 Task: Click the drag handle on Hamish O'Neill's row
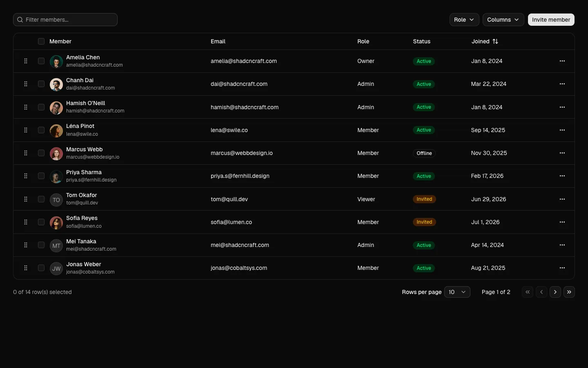pyautogui.click(x=26, y=107)
